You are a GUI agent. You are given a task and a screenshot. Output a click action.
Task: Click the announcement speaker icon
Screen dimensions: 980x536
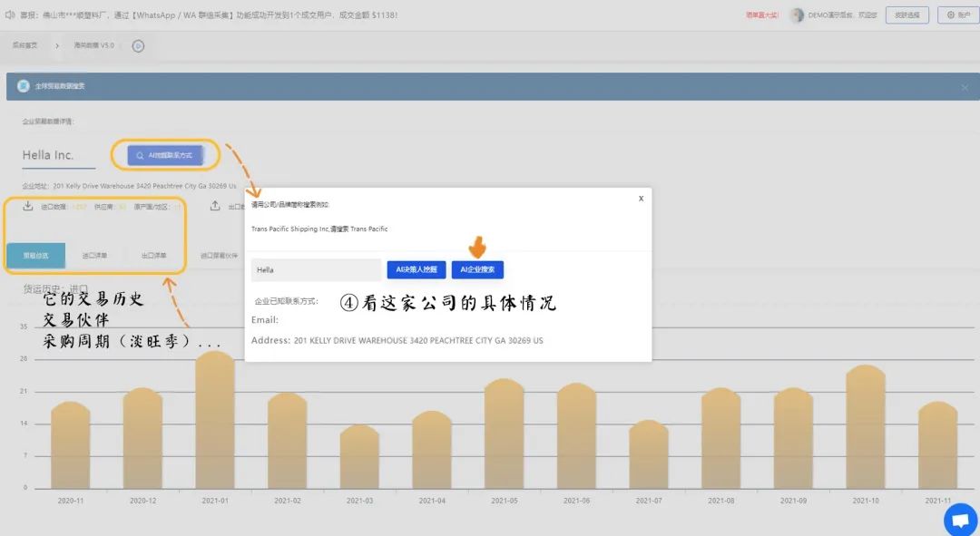10,15
